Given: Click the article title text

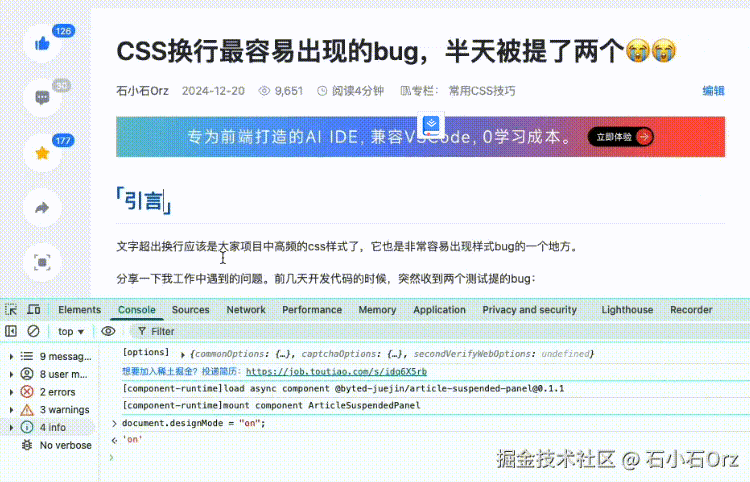Looking at the screenshot, I should click(x=396, y=51).
